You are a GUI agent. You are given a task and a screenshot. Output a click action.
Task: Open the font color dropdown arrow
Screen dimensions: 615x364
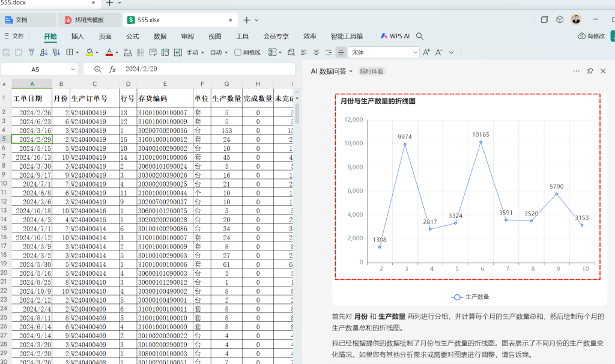117,52
